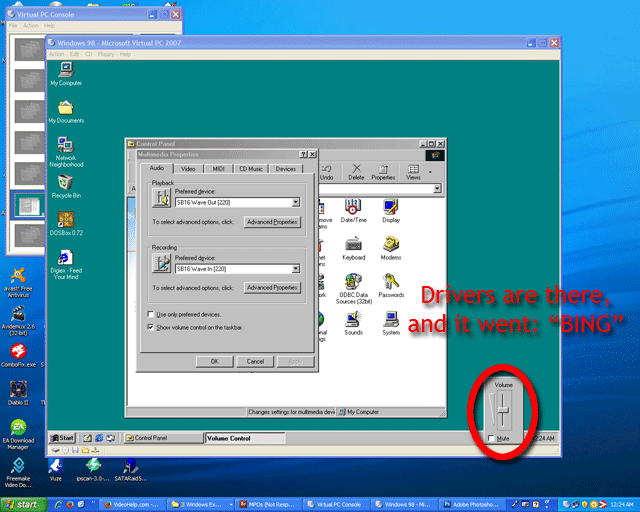Click Cancel in Multimedia Properties
This screenshot has height=512, width=640.
256,361
